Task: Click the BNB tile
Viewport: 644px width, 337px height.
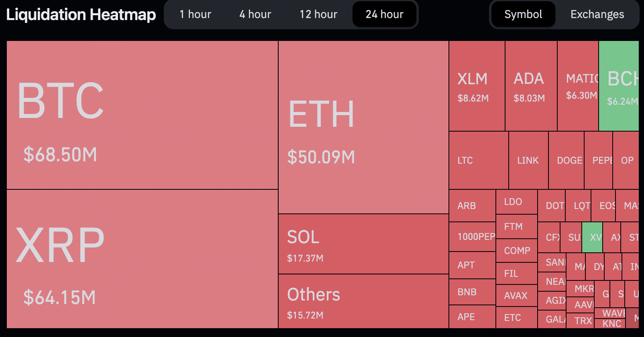Action: [x=472, y=292]
